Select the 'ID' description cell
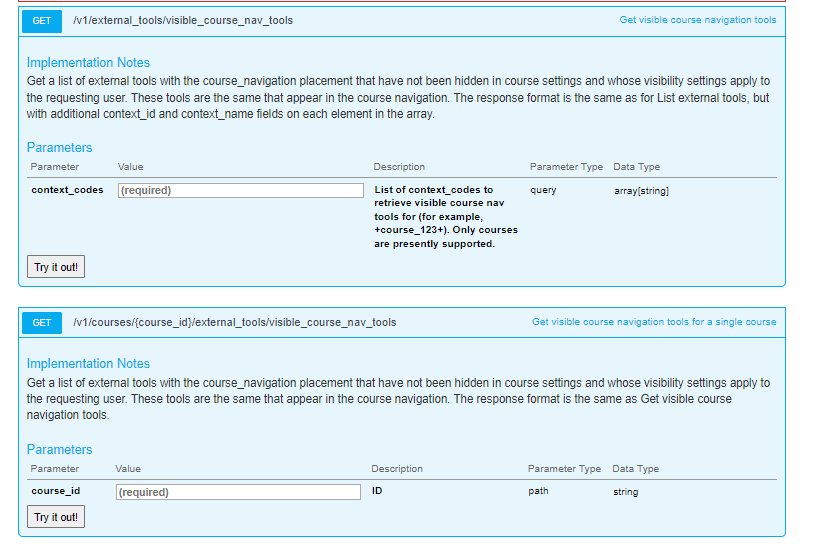814x551 pixels. tap(377, 491)
